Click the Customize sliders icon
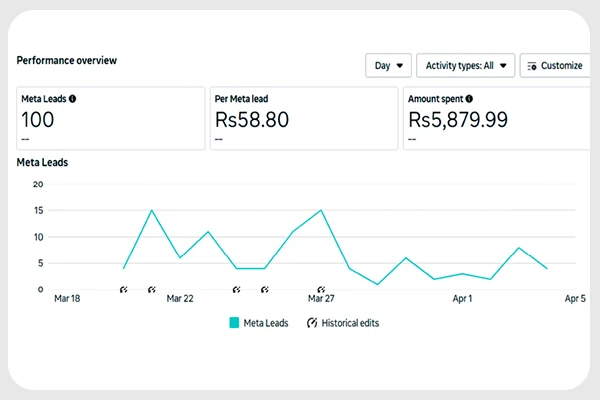 coord(532,66)
